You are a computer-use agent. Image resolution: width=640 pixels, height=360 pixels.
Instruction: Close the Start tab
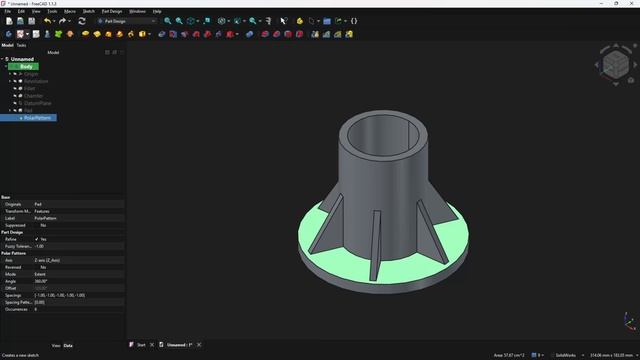pyautogui.click(x=152, y=345)
